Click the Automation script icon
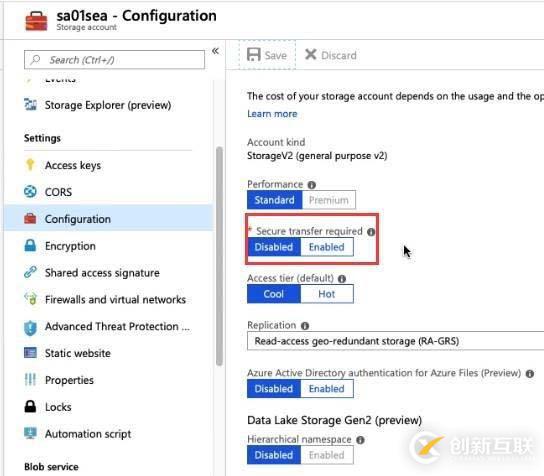 30,433
